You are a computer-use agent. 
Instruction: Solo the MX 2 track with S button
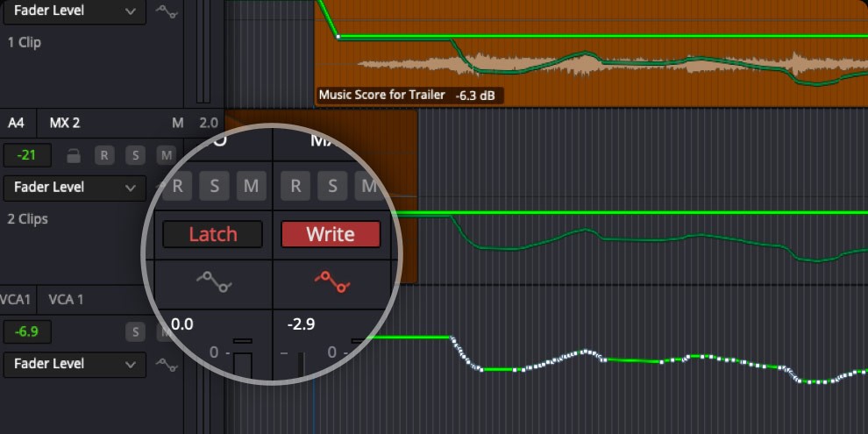coord(135,155)
